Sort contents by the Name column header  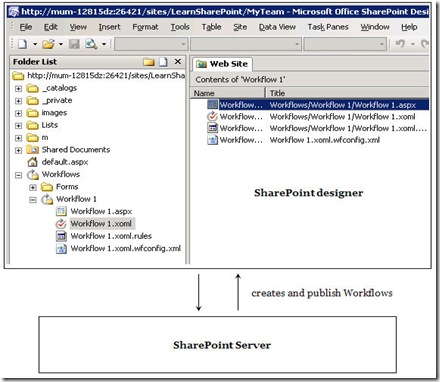click(x=228, y=93)
